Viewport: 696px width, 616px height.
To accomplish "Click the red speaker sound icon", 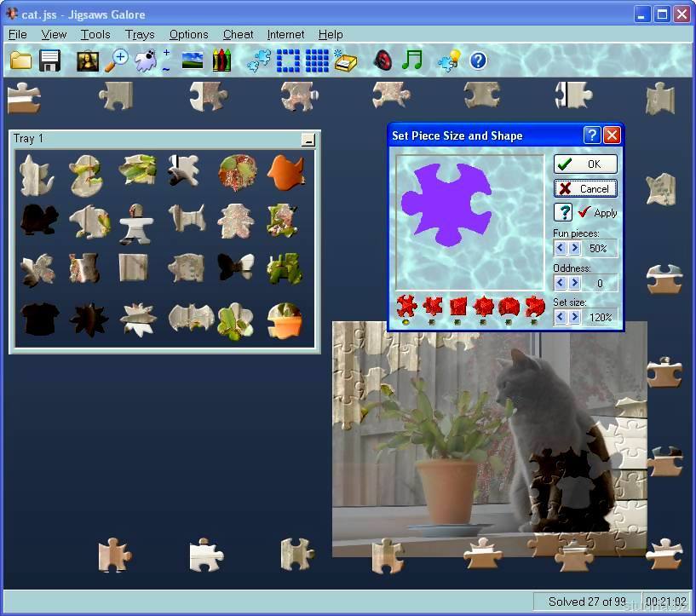I will 383,60.
